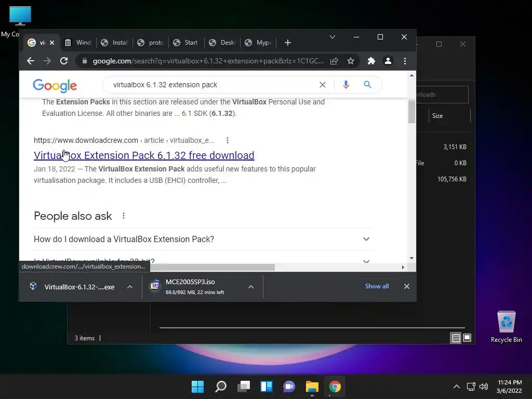This screenshot has width=532, height=399.
Task: Switch to the Wind tab
Action: [x=78, y=43]
